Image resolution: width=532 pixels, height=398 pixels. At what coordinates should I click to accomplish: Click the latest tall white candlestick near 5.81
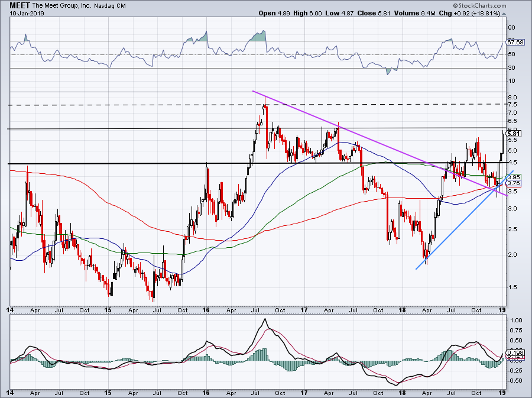pos(502,143)
